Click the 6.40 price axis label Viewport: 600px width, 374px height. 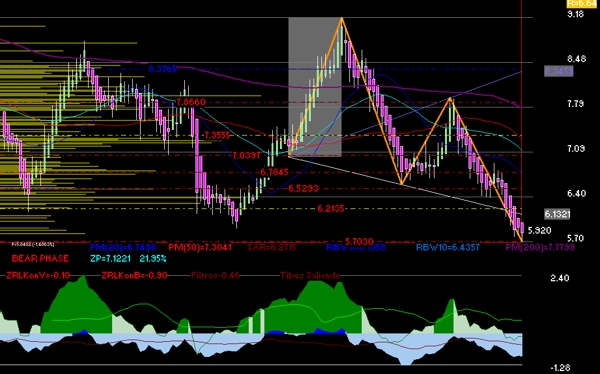tap(576, 193)
